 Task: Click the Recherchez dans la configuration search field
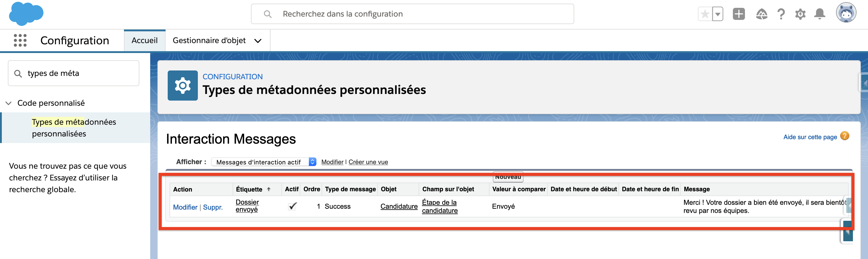(412, 14)
